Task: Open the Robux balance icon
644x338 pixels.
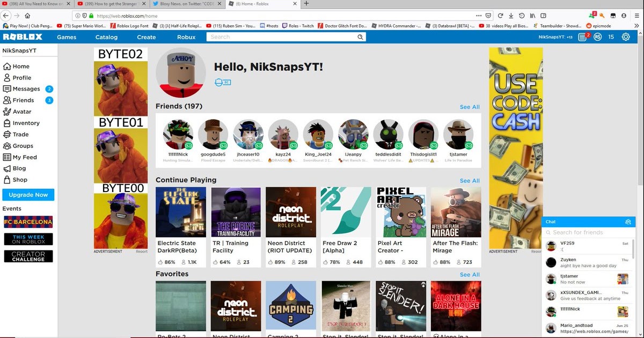Action: click(x=597, y=37)
